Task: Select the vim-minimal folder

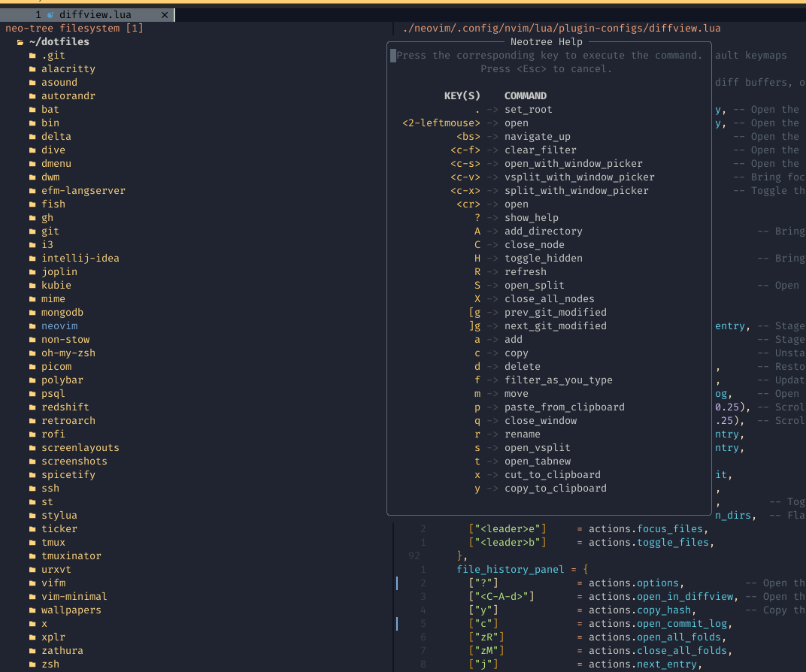Action: pos(74,597)
